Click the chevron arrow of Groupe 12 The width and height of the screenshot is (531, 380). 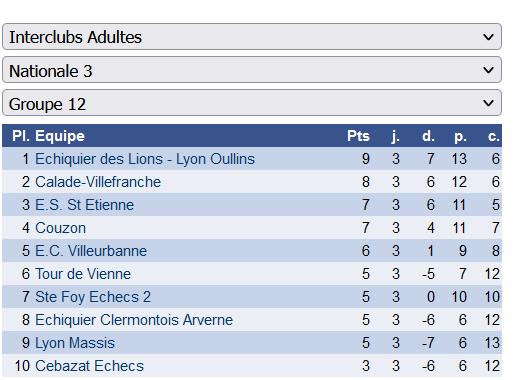pyautogui.click(x=488, y=103)
